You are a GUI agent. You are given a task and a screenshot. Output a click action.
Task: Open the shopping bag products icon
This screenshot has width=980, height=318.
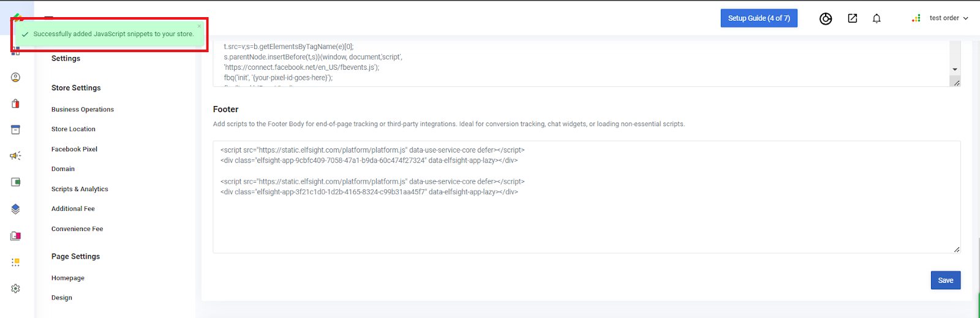(15, 104)
